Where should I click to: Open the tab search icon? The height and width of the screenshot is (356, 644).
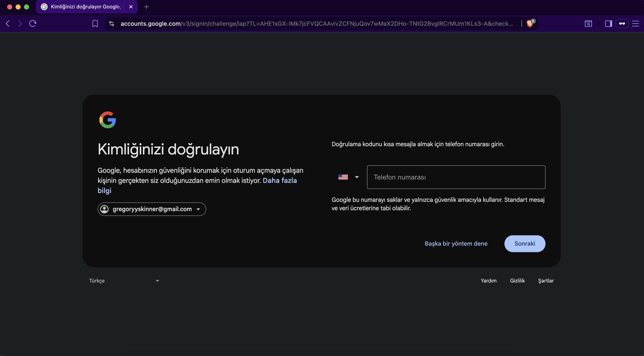click(x=588, y=24)
